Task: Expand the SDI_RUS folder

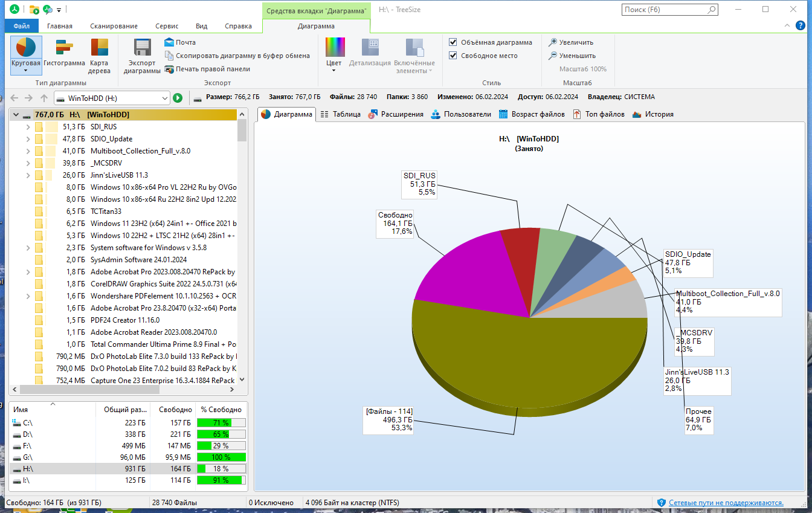Action: (x=28, y=127)
